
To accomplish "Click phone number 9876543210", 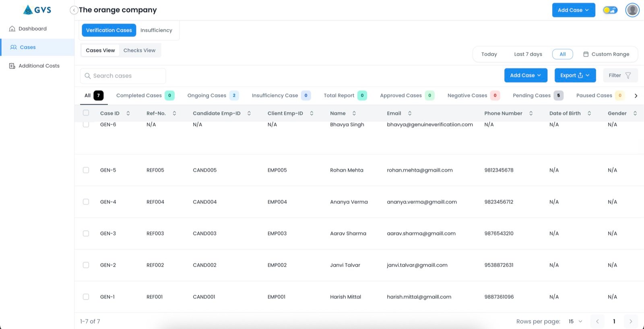I will tap(499, 233).
